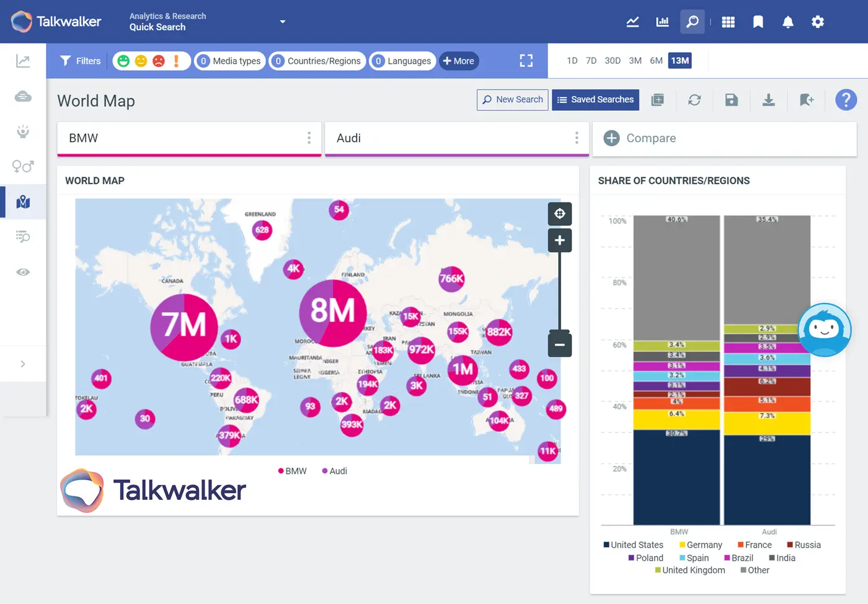Viewport: 868px width, 604px height.
Task: Recenter the map with the target icon
Action: point(559,214)
